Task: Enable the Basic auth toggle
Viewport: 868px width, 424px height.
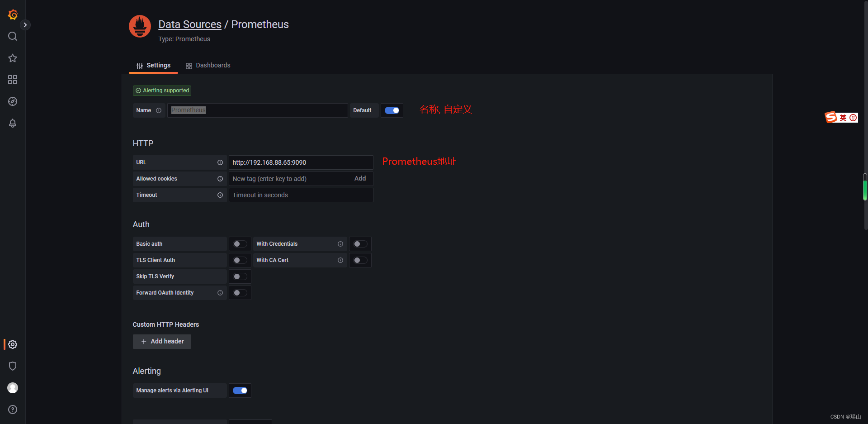Action: tap(240, 244)
